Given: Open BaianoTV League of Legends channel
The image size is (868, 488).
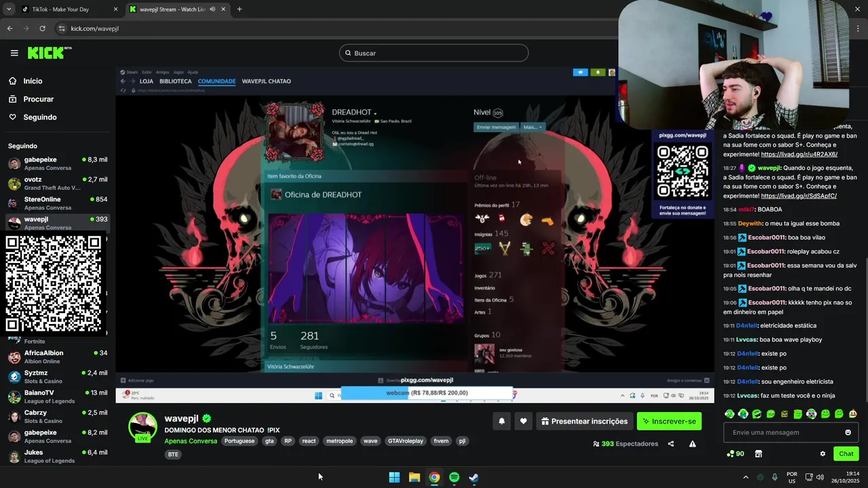Looking at the screenshot, I should 57,396.
